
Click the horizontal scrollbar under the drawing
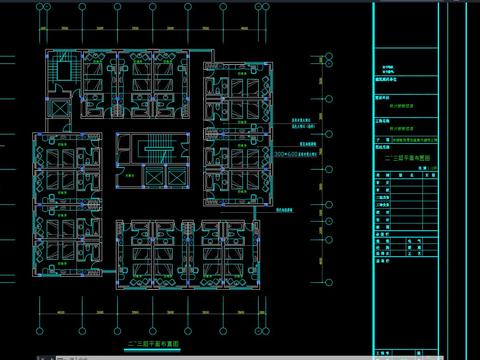[240, 358]
